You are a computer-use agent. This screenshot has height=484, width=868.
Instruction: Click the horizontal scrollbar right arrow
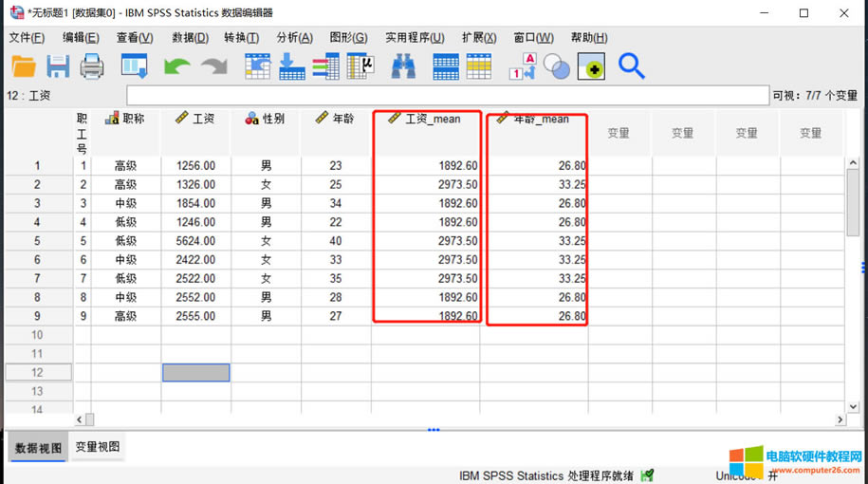(840, 419)
